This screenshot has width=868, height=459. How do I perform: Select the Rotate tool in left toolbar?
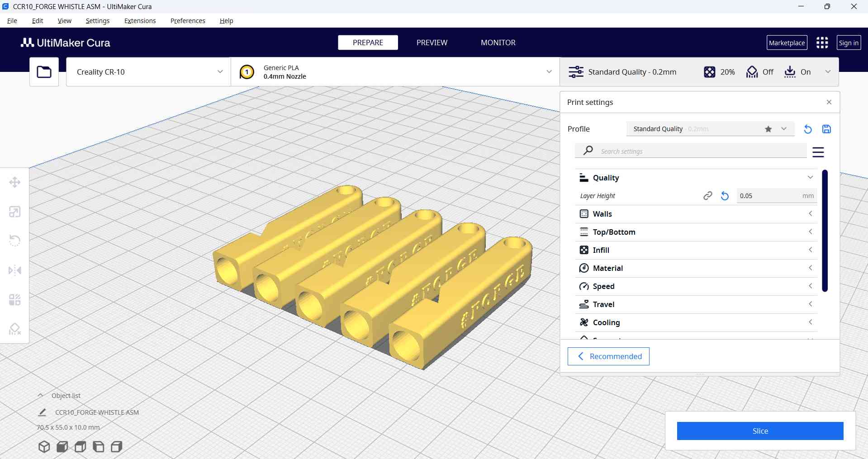point(15,241)
